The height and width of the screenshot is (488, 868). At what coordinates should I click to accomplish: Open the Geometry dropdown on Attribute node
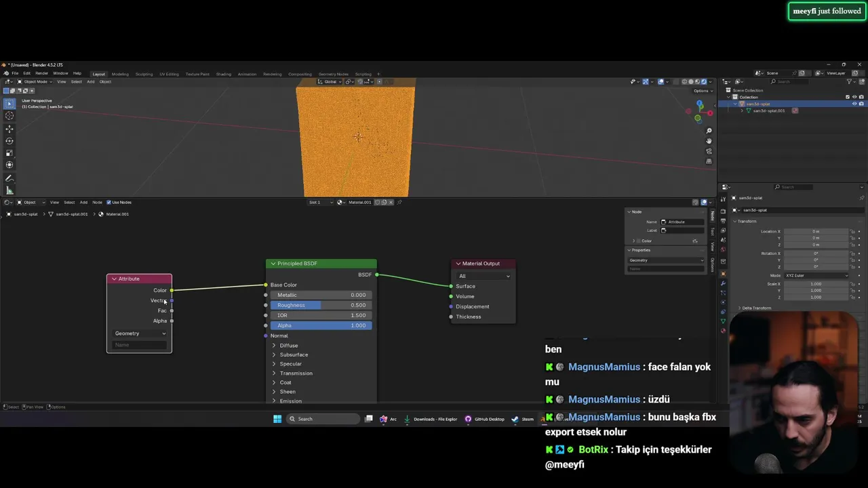tap(140, 333)
